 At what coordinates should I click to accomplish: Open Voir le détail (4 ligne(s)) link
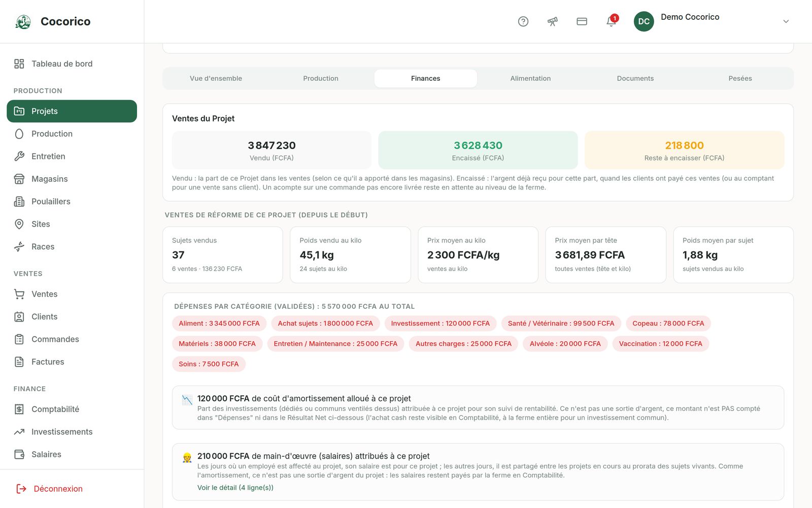(235, 488)
